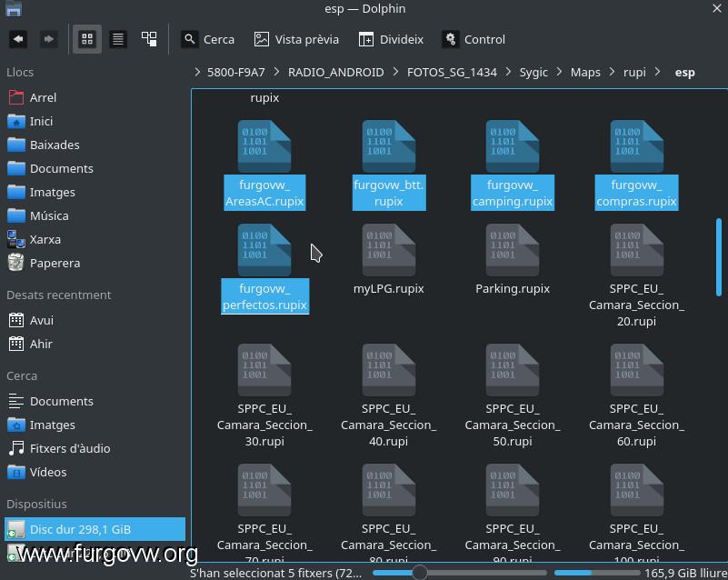Select SPPC_EU_Camara_Seccion_80.rupi file icon

pos(389,490)
